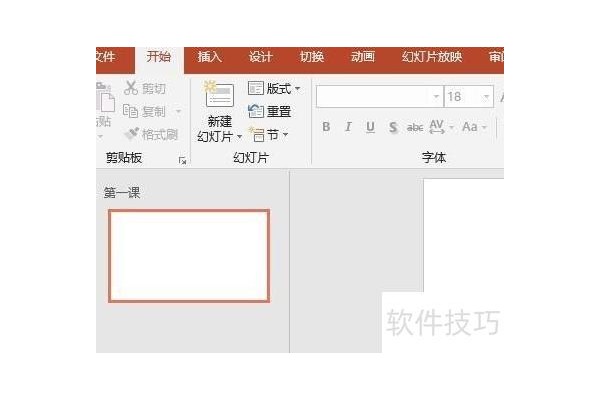
Task: Open the Clipboard (剪贴板) dialog launcher
Action: coord(183,161)
